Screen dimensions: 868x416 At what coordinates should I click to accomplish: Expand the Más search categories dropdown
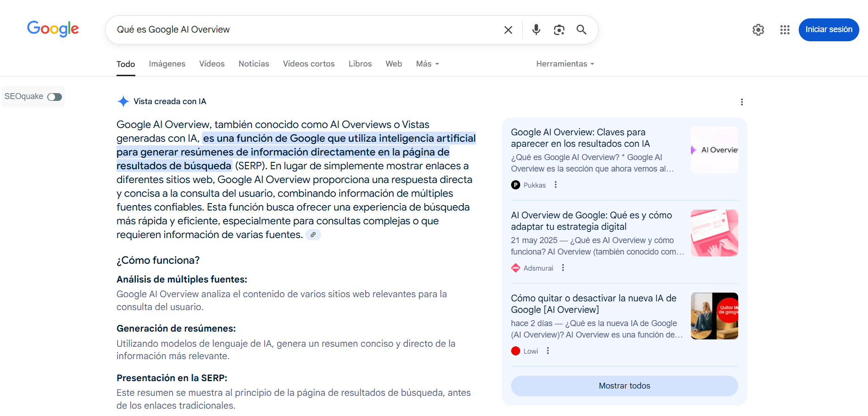click(x=427, y=64)
